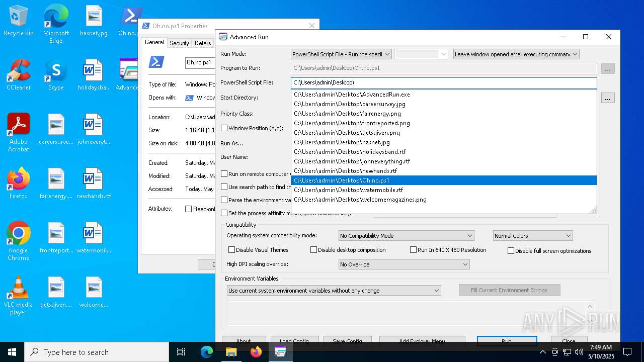Expand the operating system compatibility mode dropdown
The width and height of the screenshot is (644, 362).
pos(407,236)
